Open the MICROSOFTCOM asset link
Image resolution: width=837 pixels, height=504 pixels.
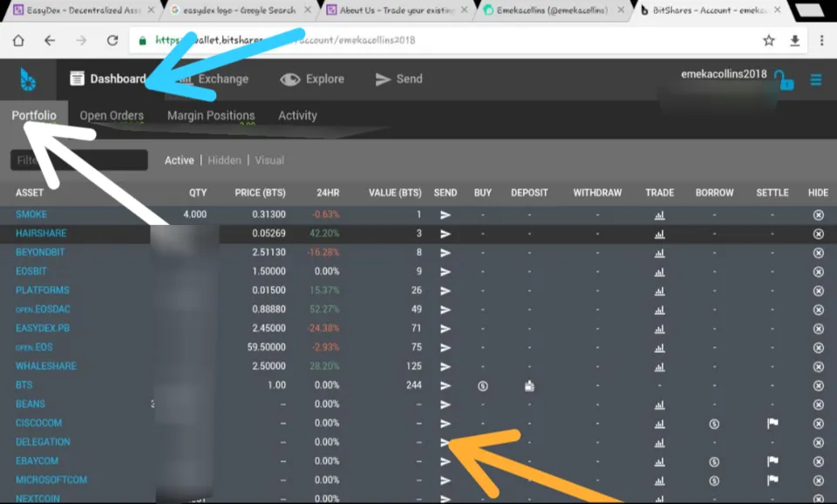pyautogui.click(x=51, y=480)
